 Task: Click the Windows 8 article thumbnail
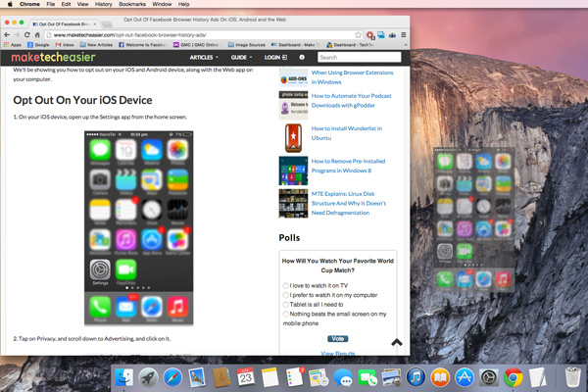pos(293,171)
